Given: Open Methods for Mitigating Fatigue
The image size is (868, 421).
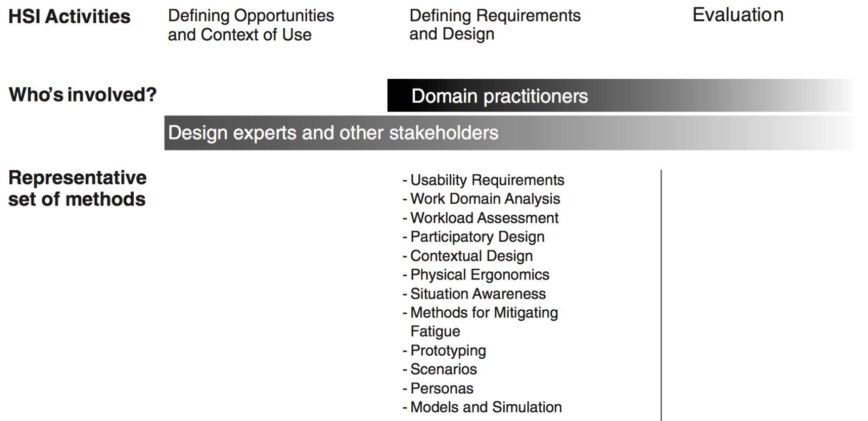Looking at the screenshot, I should pos(480,322).
